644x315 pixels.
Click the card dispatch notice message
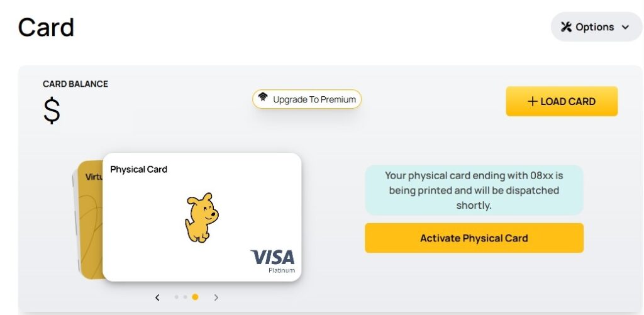[474, 190]
